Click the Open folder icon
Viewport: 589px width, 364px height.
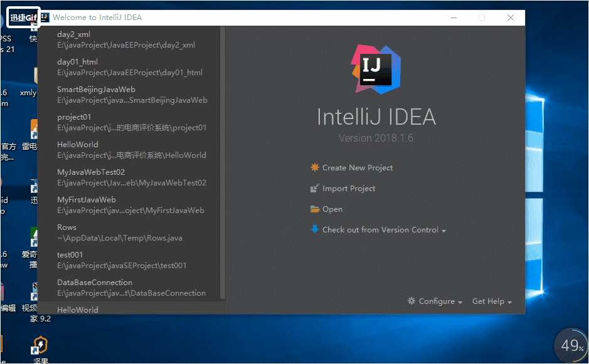tap(315, 209)
